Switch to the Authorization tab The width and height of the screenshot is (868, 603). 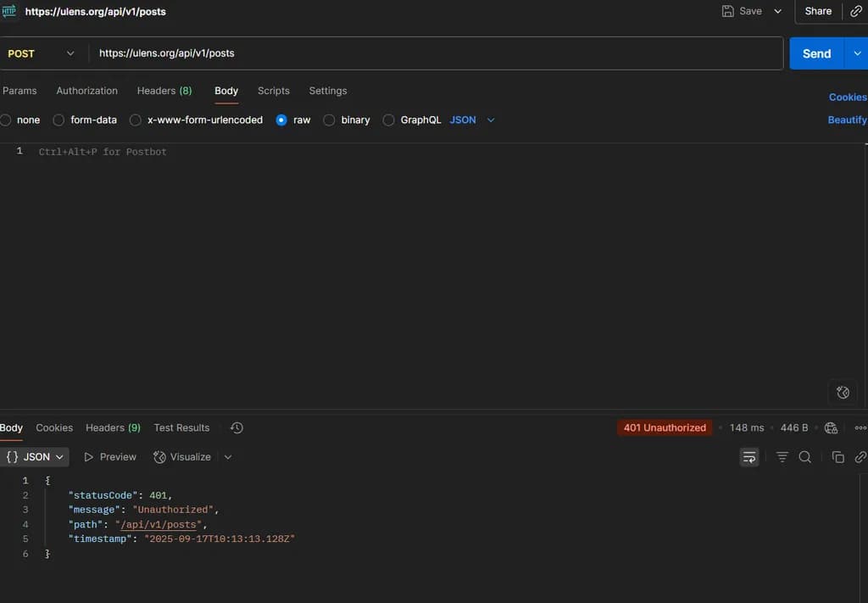click(x=86, y=91)
